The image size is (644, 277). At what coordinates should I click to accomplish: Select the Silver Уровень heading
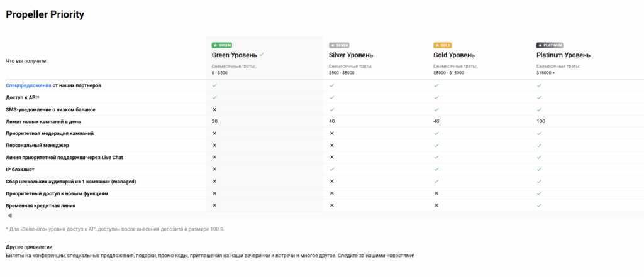[x=351, y=55]
